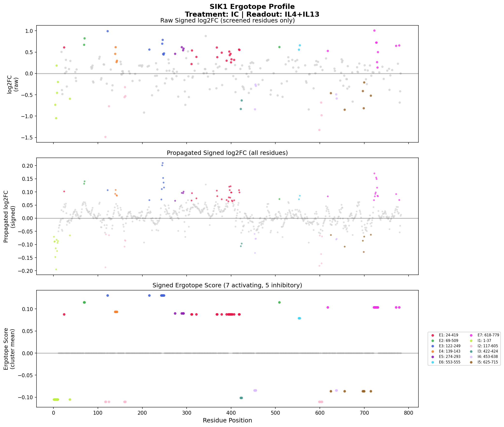
Task: Click the lowest pink point near -1.5 in top plot
Action: pyautogui.click(x=105, y=137)
